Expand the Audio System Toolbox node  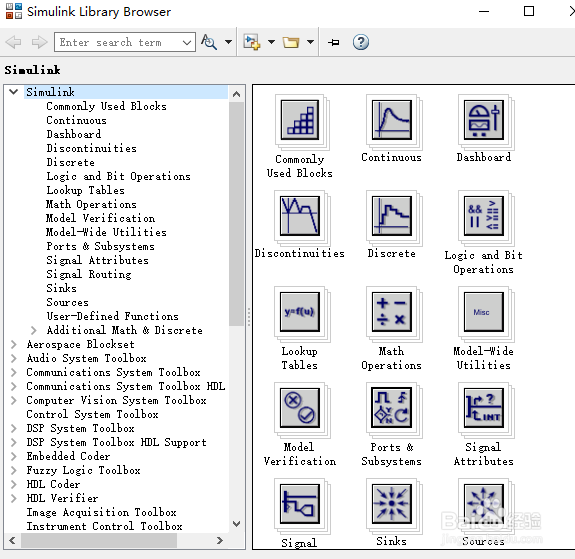tap(14, 358)
